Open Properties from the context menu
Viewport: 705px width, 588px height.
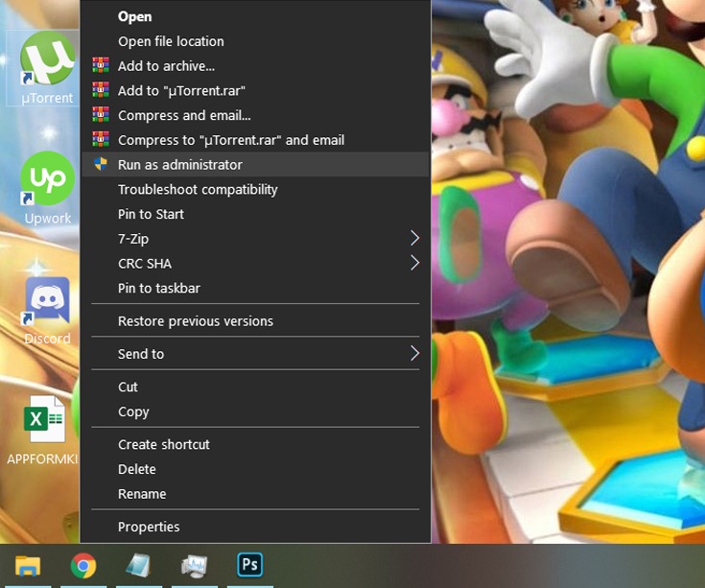(x=255, y=527)
